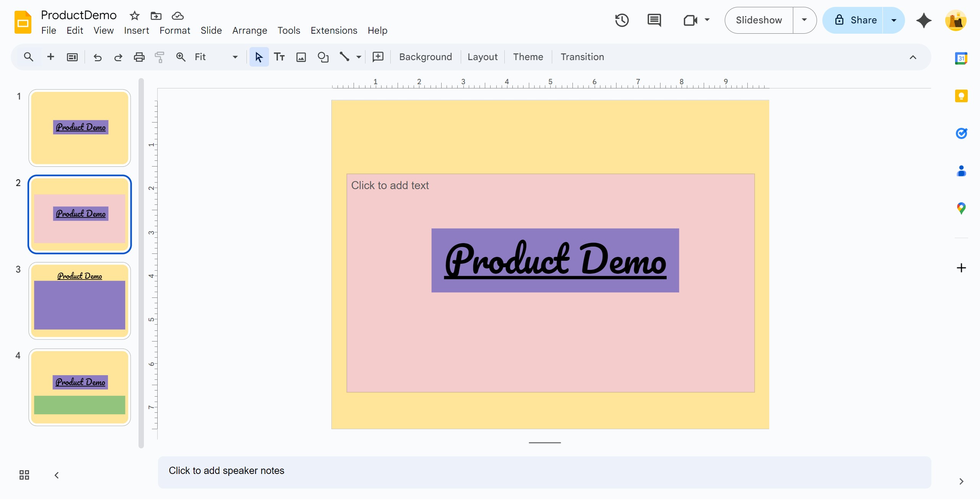This screenshot has width=980, height=500.
Task: Open line type dropdown arrow
Action: (359, 57)
